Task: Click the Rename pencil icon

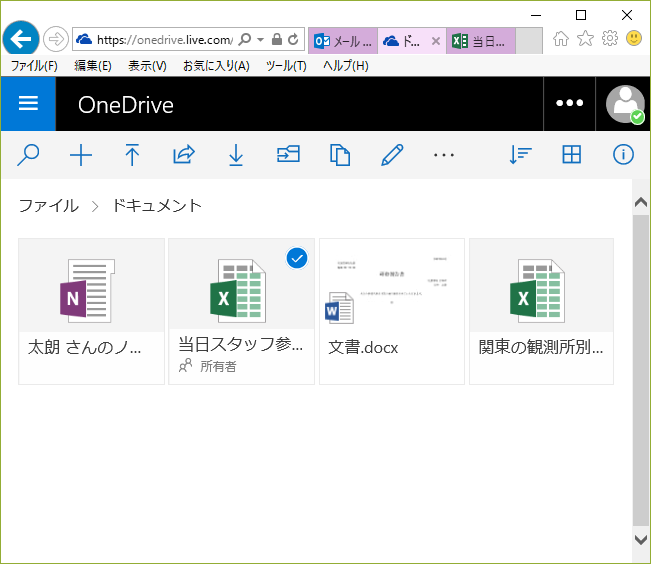Action: pyautogui.click(x=392, y=155)
